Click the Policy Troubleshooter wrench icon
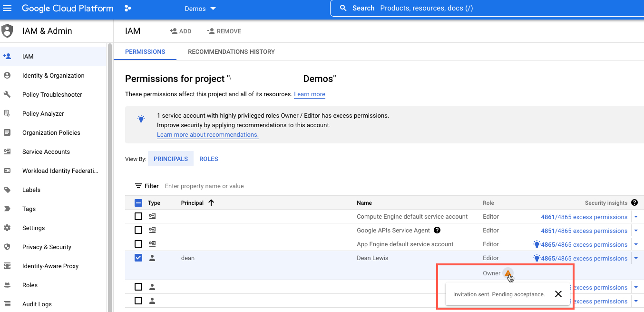Image resolution: width=644 pixels, height=312 pixels. pyautogui.click(x=7, y=94)
